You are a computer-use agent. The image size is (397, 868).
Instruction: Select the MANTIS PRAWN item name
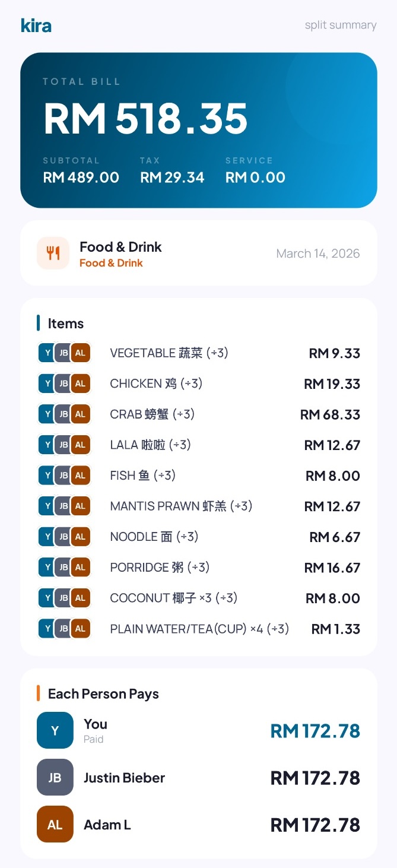181,506
